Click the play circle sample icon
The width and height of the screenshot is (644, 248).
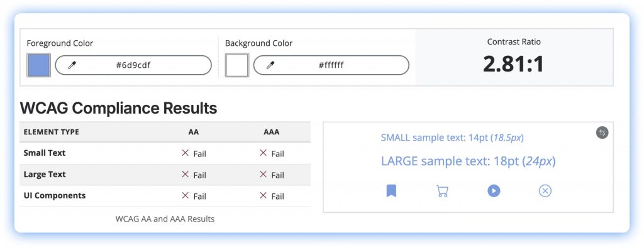click(494, 191)
